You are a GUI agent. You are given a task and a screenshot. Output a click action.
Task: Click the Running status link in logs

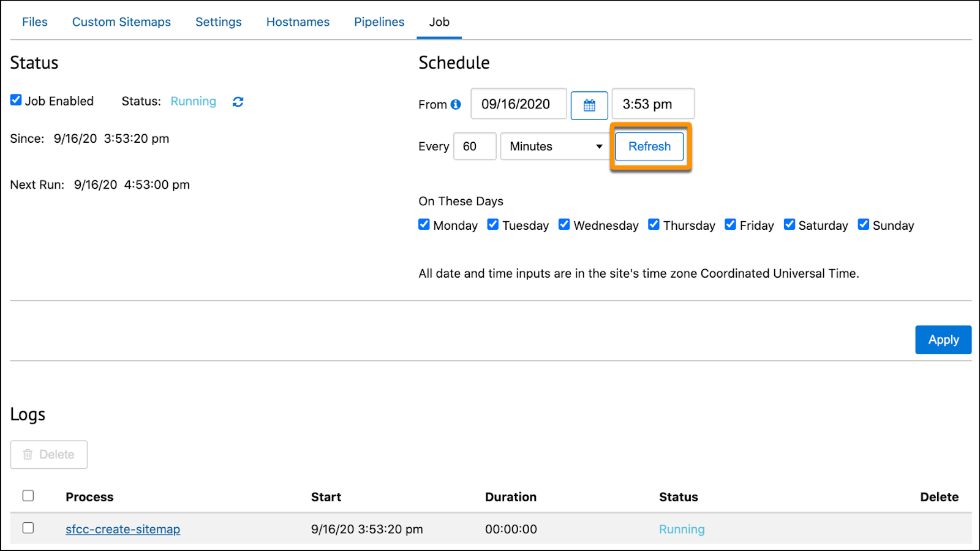click(682, 529)
